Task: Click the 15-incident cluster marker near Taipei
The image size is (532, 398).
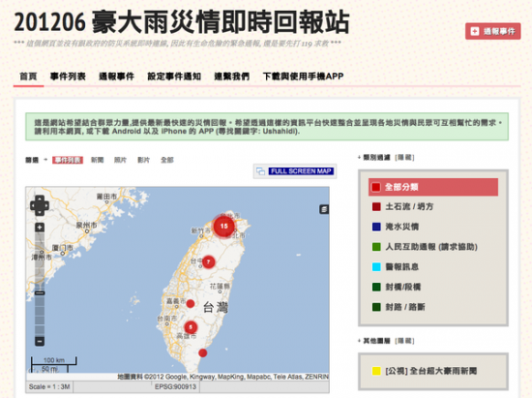Action: click(223, 227)
